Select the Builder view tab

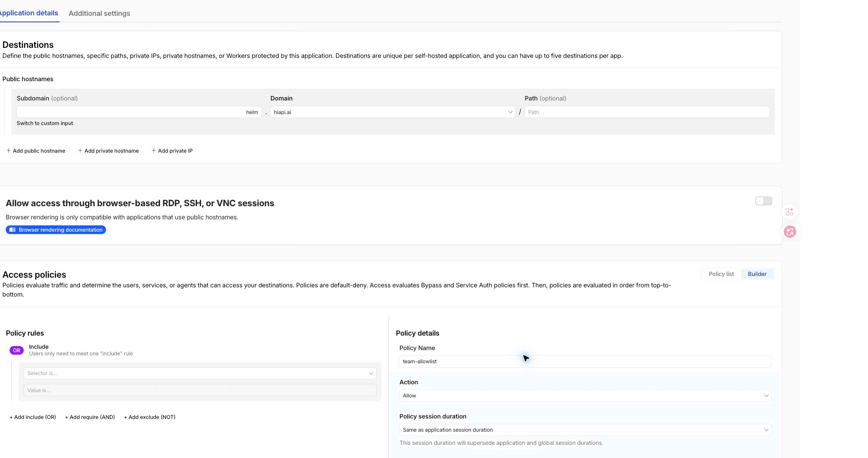pyautogui.click(x=757, y=274)
